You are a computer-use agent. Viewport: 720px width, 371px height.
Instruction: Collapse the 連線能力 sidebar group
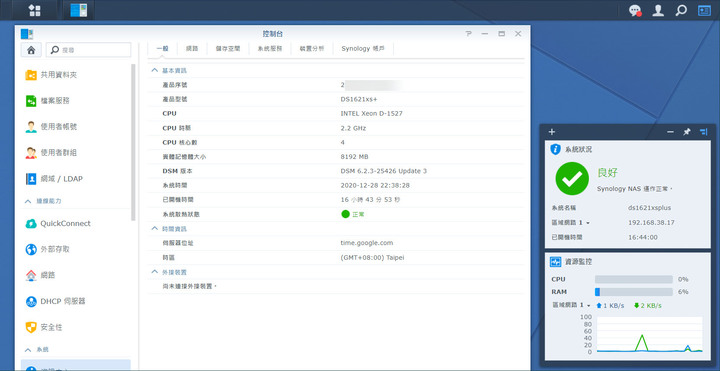pos(29,201)
